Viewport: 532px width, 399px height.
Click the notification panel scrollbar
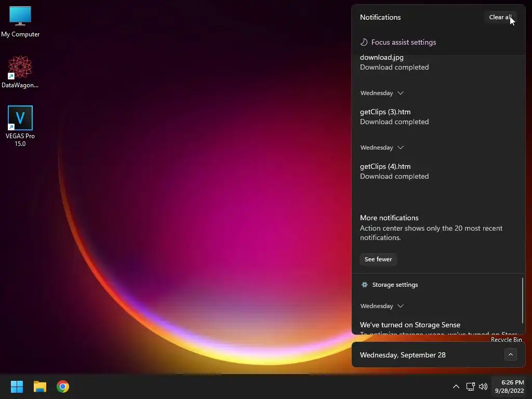tap(523, 300)
